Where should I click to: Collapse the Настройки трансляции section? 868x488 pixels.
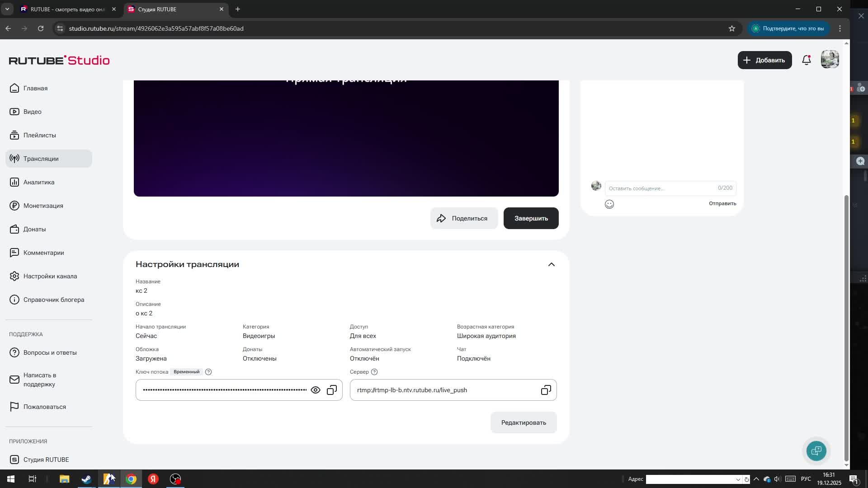[551, 264]
